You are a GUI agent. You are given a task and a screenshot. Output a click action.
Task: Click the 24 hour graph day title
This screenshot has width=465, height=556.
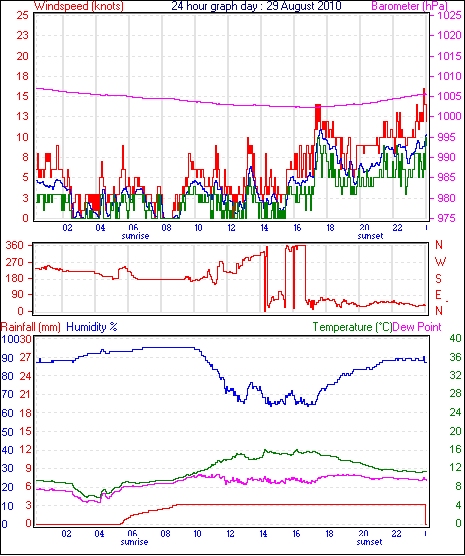(256, 6)
